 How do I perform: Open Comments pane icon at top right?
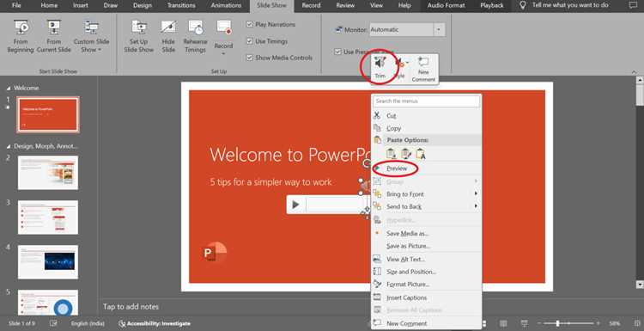[633, 5]
